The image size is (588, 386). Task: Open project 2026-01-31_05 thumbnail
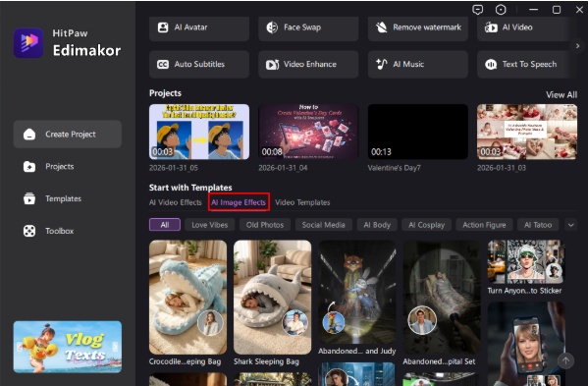[199, 132]
